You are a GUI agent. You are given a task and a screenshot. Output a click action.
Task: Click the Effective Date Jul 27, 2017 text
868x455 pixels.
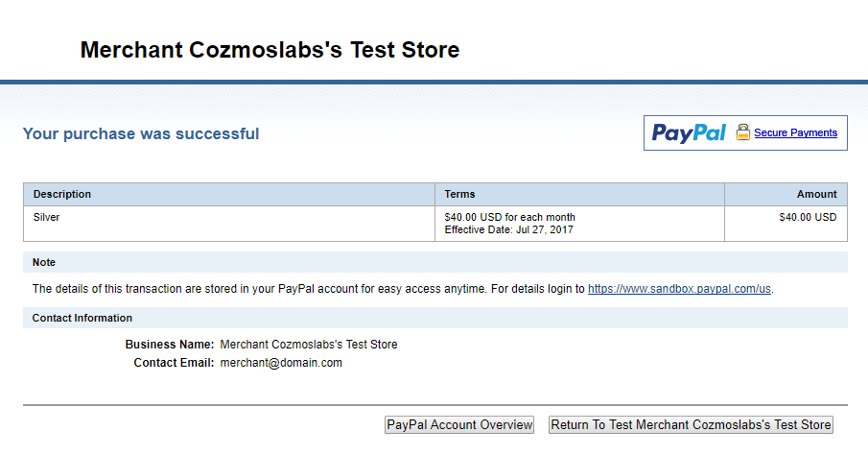[x=508, y=229]
